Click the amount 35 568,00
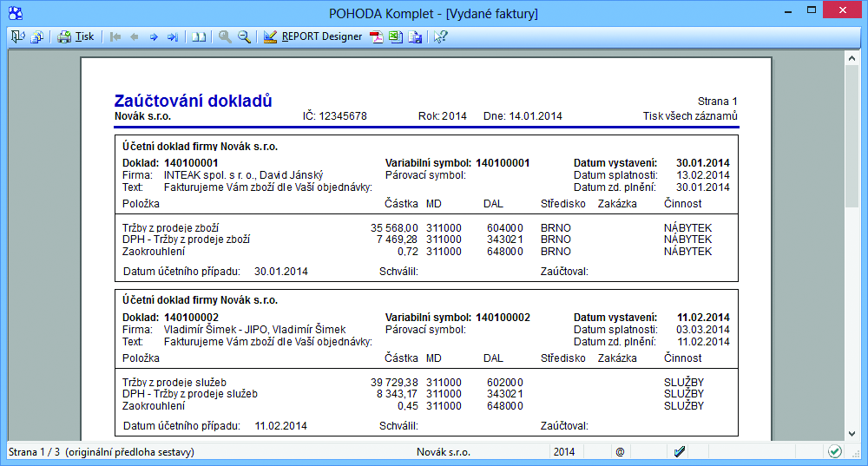The width and height of the screenshot is (868, 466). click(x=394, y=228)
